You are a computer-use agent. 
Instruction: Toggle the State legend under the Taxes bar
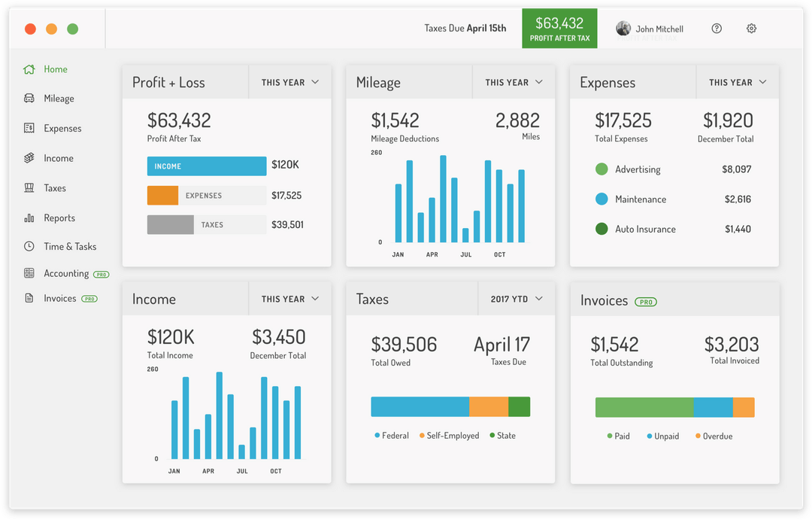[x=501, y=436]
